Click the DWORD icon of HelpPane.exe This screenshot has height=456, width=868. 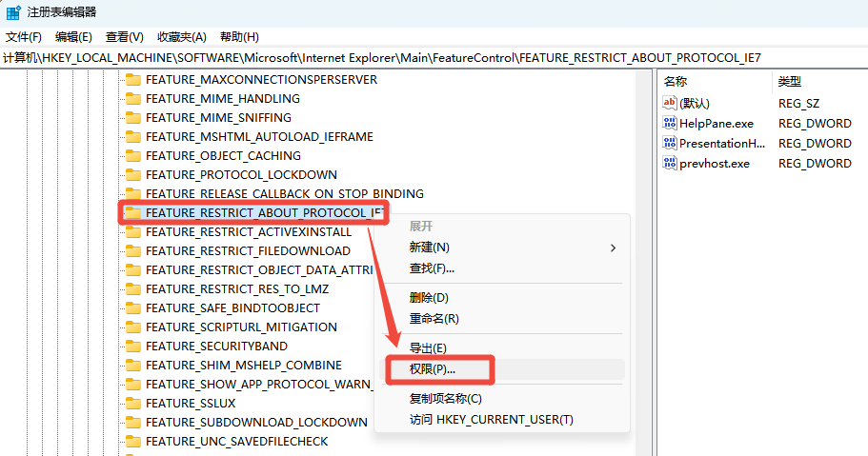[669, 123]
